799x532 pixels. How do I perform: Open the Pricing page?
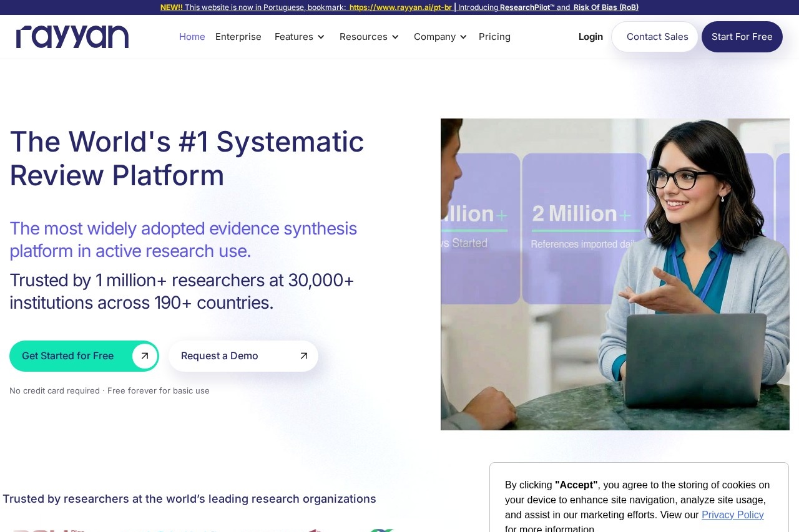point(494,37)
